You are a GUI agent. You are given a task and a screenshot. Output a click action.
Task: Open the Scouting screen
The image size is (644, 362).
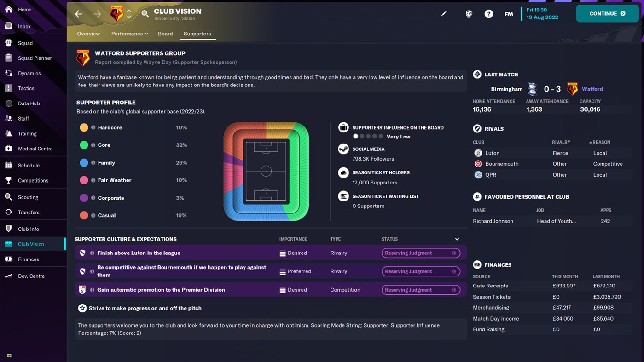(x=29, y=197)
